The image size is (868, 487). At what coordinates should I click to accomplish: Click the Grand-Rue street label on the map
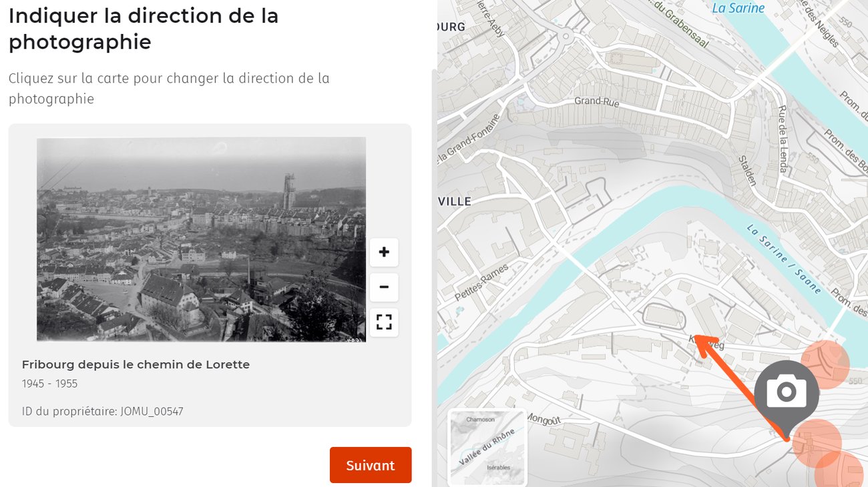[596, 103]
